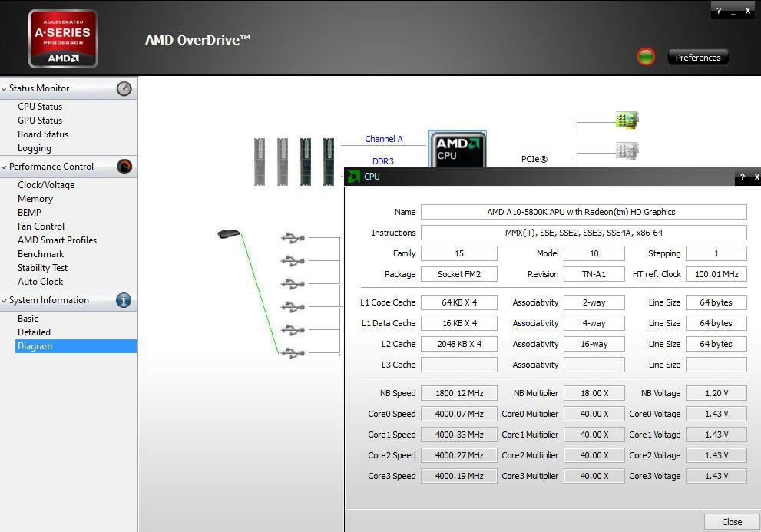Click the Core0 Speed 4000.07 MHz field
761x532 pixels.
[459, 414]
